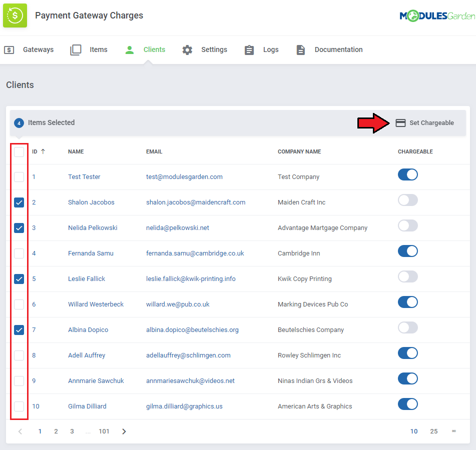This screenshot has height=450, width=476.
Task: Check the box for Annmarie Sawchuk row
Action: pyautogui.click(x=19, y=380)
